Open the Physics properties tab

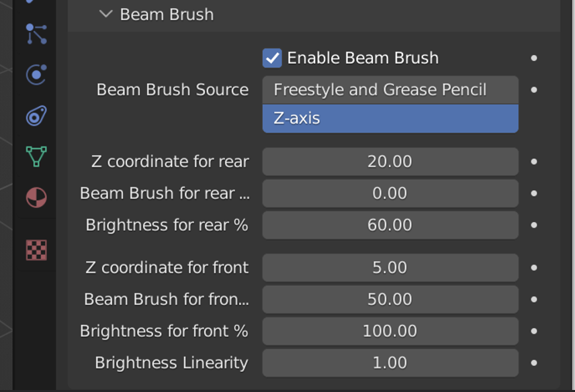[x=36, y=75]
